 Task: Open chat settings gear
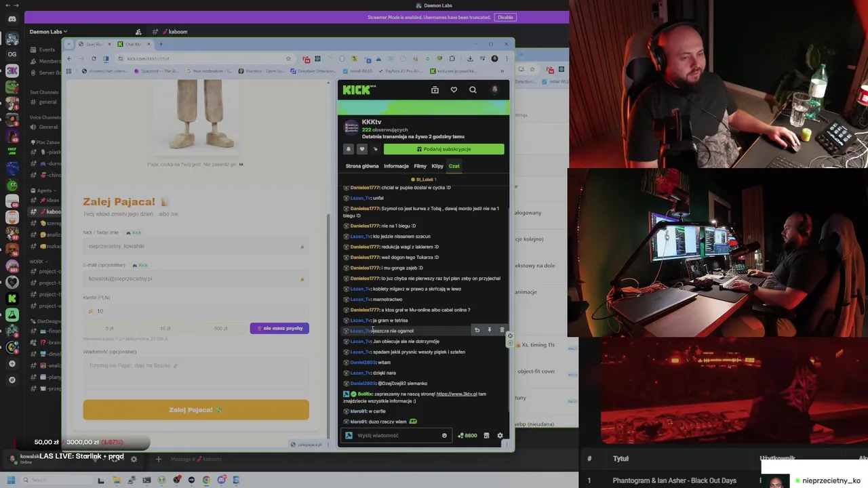click(500, 436)
